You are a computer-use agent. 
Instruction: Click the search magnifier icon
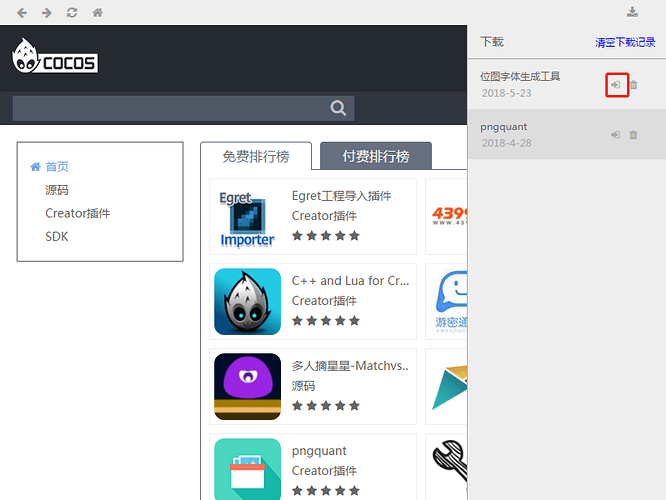coord(338,108)
